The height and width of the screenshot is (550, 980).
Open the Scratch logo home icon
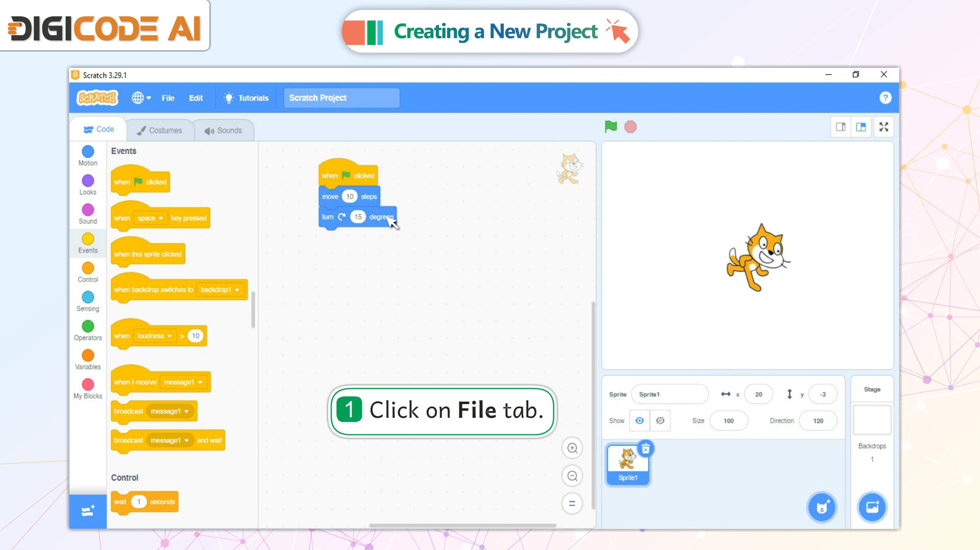click(97, 97)
